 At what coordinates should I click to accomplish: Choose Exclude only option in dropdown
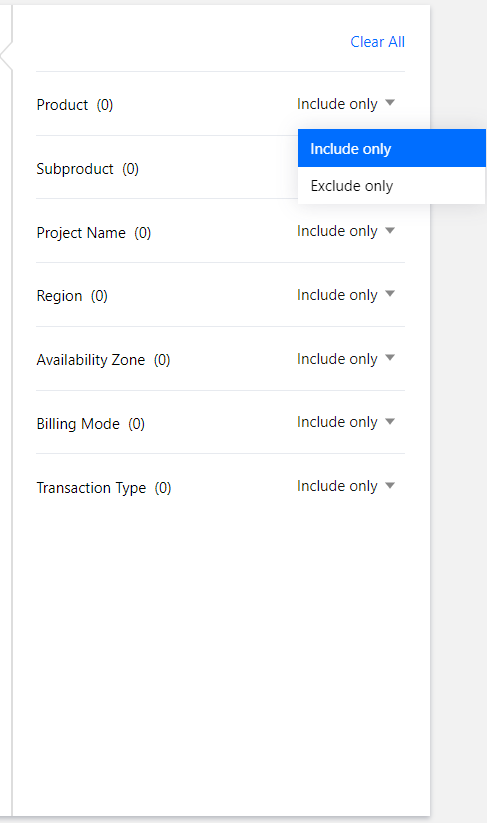point(391,186)
